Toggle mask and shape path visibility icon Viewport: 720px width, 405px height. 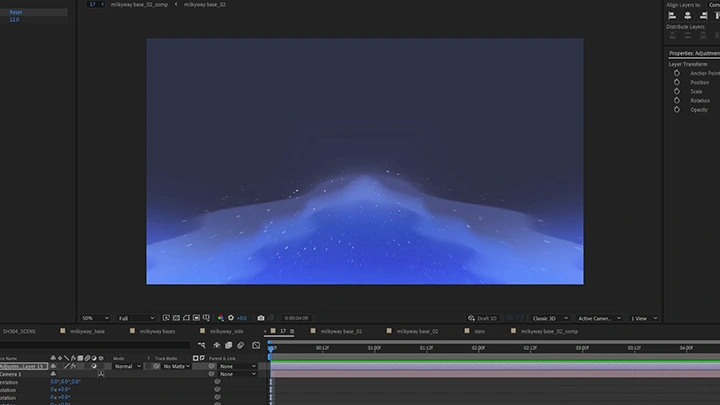(186, 318)
